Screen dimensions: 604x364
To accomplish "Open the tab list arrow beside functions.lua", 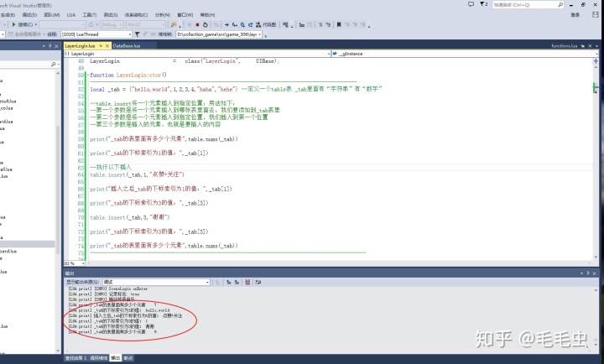I will (x=596, y=46).
